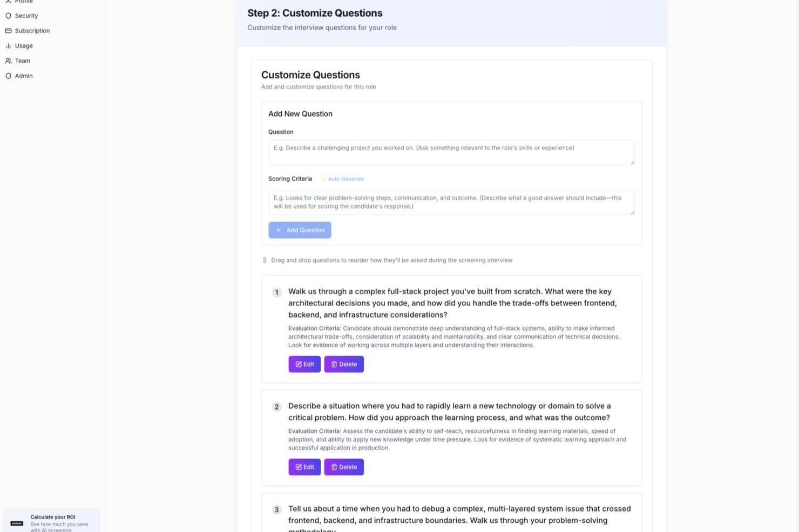Click the Auto-Generate scoring criteria link
Image resolution: width=799 pixels, height=532 pixels.
[346, 179]
